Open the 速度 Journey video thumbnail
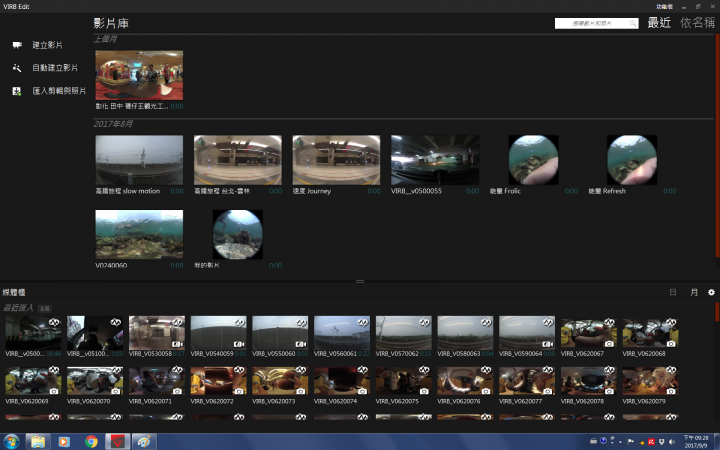 [x=336, y=160]
